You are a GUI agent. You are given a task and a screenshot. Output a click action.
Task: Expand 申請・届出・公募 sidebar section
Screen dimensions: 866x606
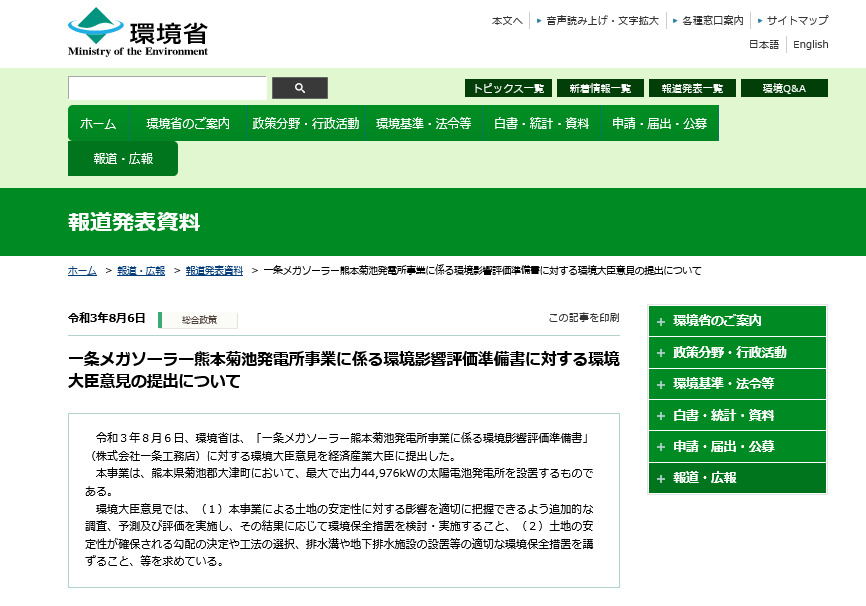coord(737,447)
